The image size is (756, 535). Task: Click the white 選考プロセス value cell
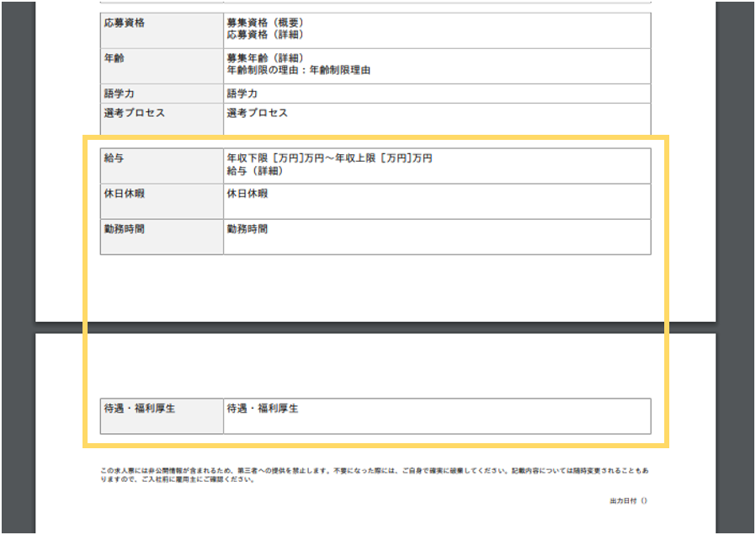tap(437, 119)
